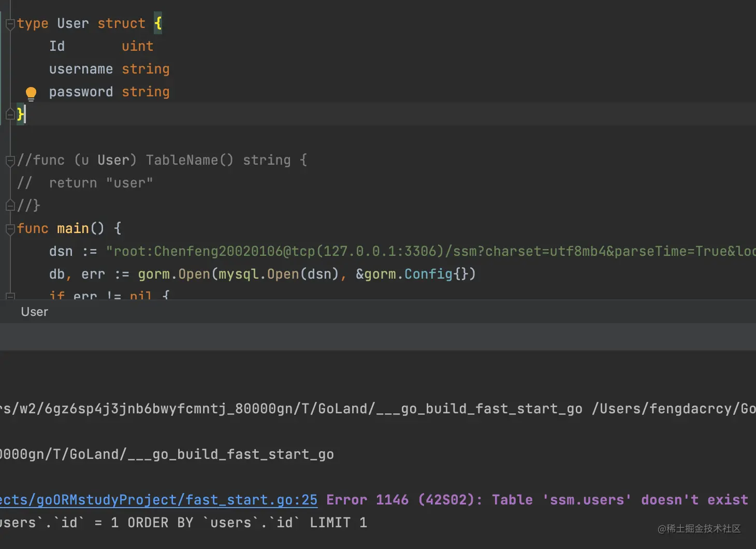Open the fast_start.go:25 file link

(158, 500)
